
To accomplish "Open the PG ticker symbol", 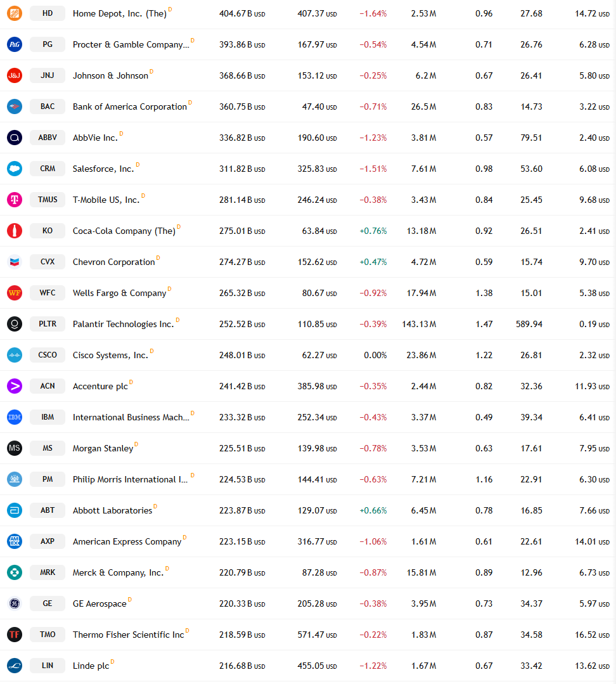I will [x=48, y=44].
